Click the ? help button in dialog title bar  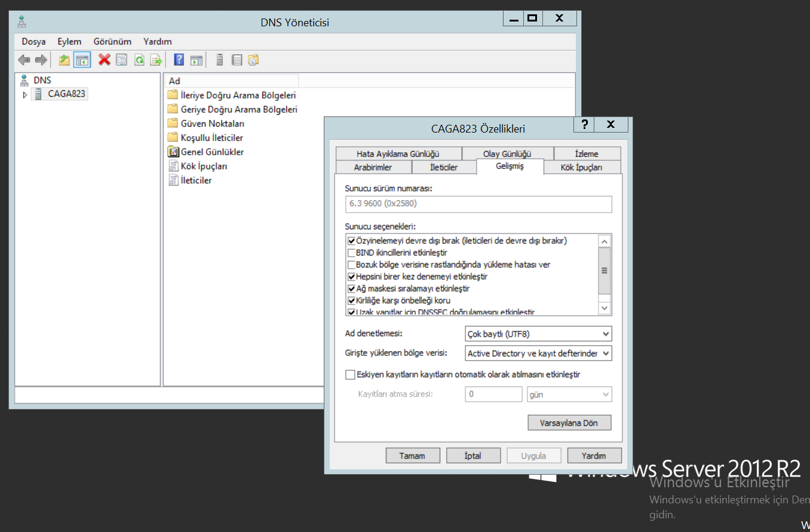pyautogui.click(x=585, y=124)
